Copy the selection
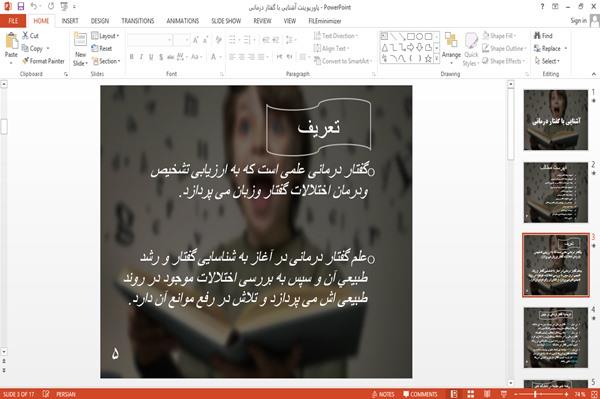 click(33, 49)
